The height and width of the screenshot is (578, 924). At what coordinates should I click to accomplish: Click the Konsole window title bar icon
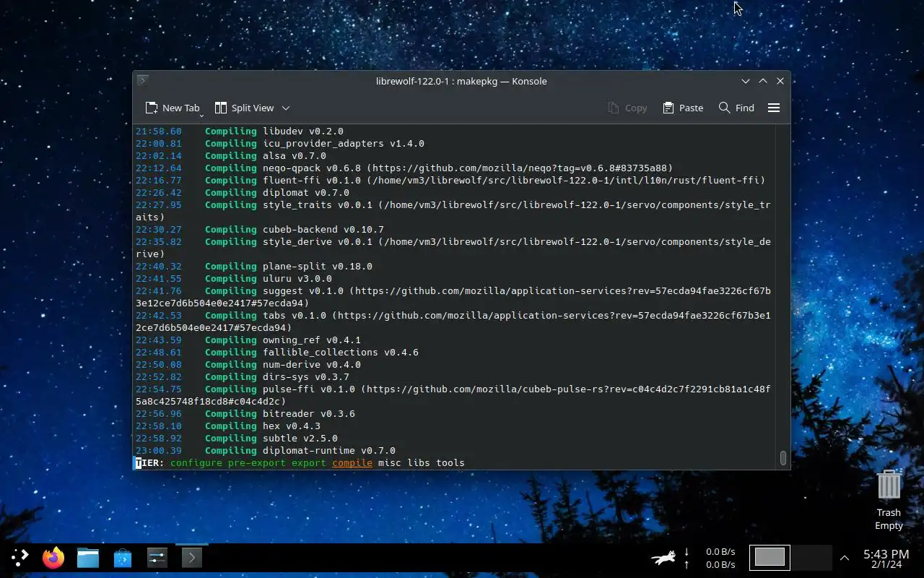(x=142, y=80)
